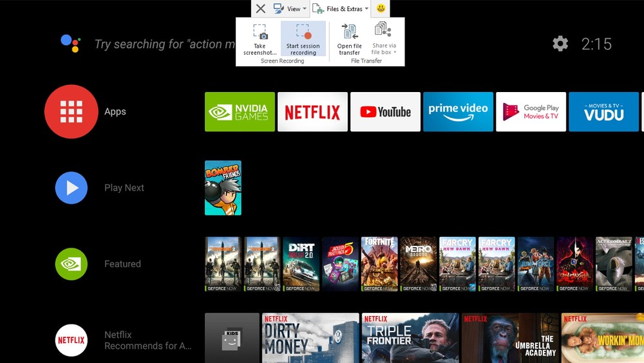The image size is (644, 363).
Task: Open the Files & Extras dropdown
Action: click(340, 8)
